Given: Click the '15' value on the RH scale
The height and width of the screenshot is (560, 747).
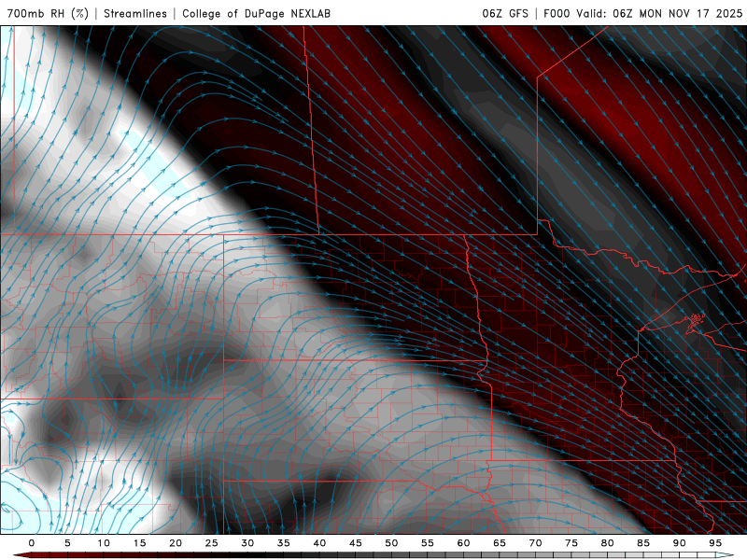Looking at the screenshot, I should 139,543.
